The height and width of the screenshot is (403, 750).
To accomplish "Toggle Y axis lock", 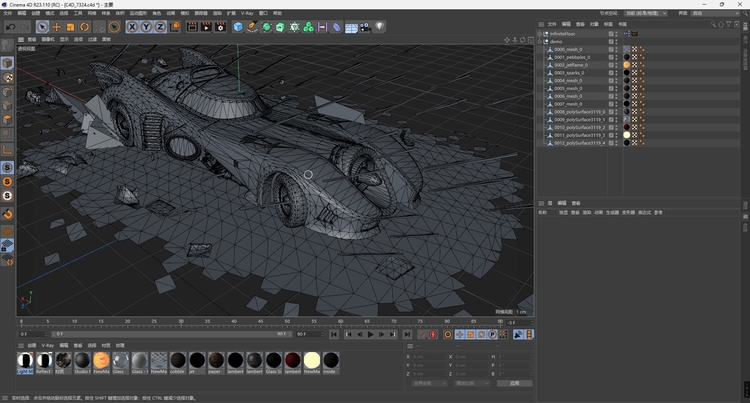I will click(146, 27).
